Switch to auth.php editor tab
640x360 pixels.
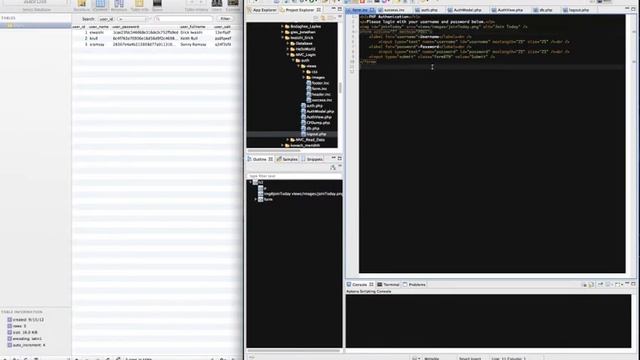click(x=426, y=10)
